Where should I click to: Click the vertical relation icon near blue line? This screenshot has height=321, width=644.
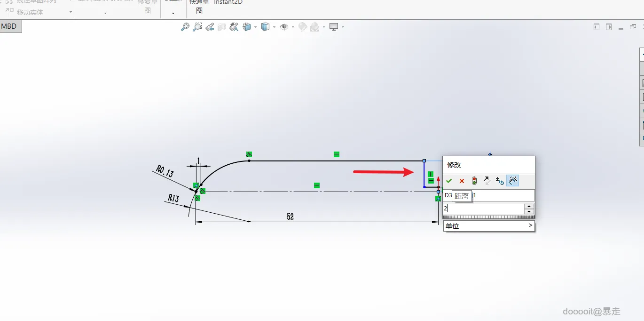(x=431, y=174)
